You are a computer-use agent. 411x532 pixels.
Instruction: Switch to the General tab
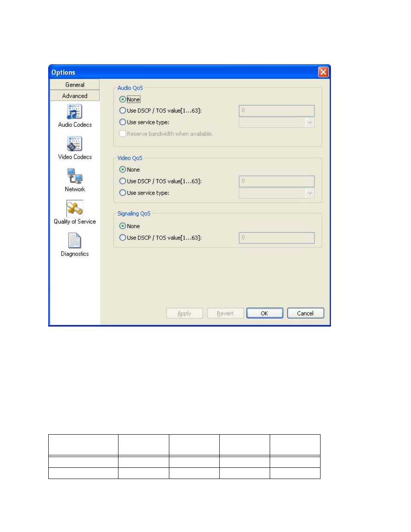coord(75,85)
